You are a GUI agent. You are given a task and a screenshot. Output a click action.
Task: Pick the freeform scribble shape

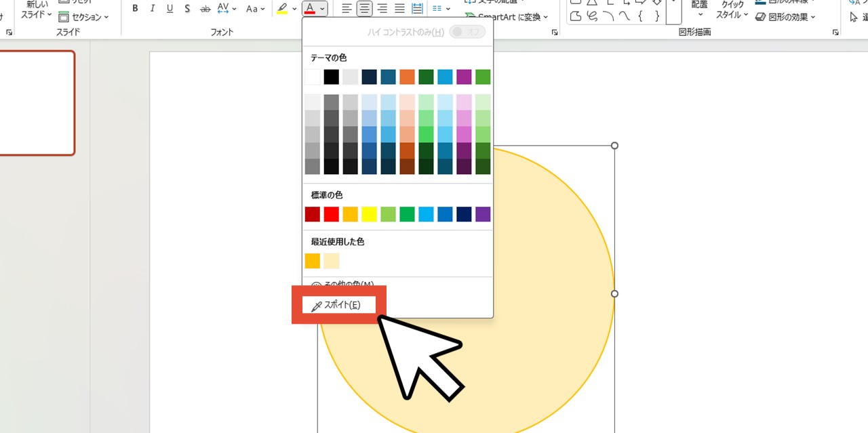coord(592,16)
